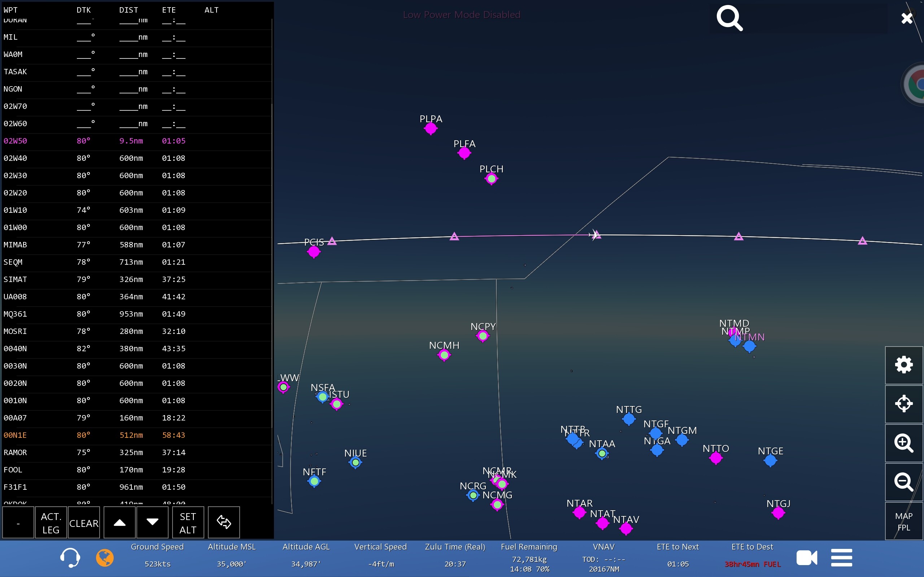Click the reverse route arrows button

pos(224,523)
